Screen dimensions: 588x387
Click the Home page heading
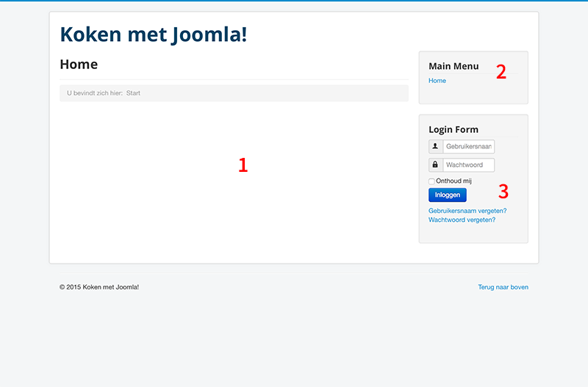click(x=79, y=65)
